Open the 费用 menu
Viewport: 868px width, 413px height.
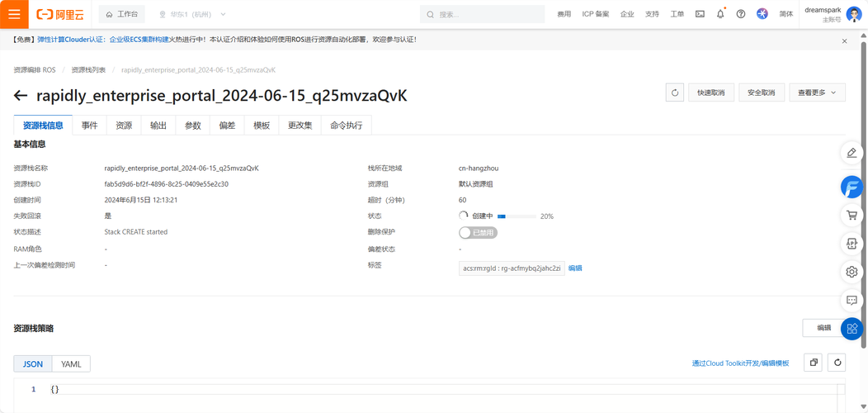coord(564,14)
